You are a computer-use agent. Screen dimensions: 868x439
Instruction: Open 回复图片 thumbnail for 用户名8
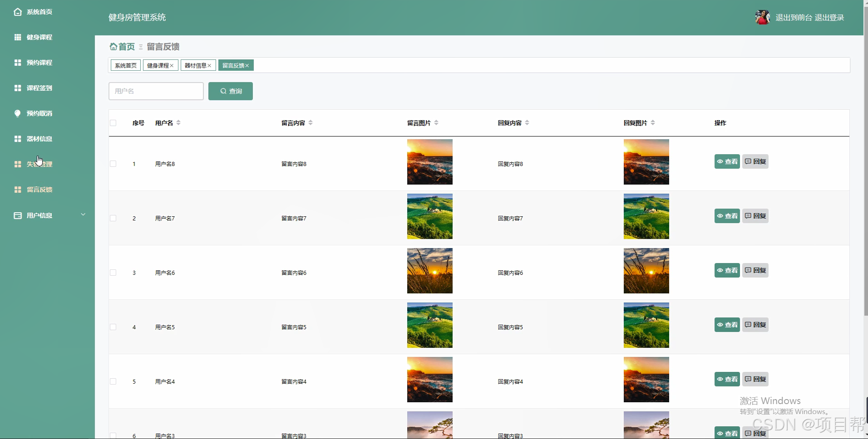click(646, 162)
